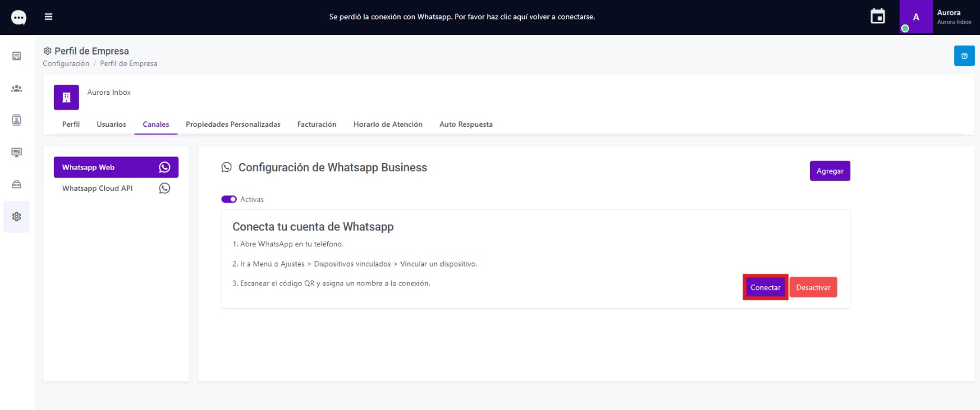
Task: Open the settings gear sidebar icon
Action: [17, 216]
